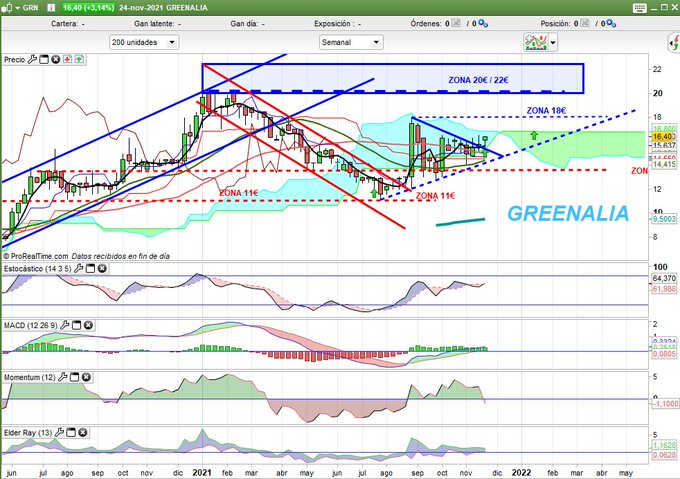Open the chart style template icon
Image resolution: width=680 pixels, height=479 pixels.
point(536,42)
